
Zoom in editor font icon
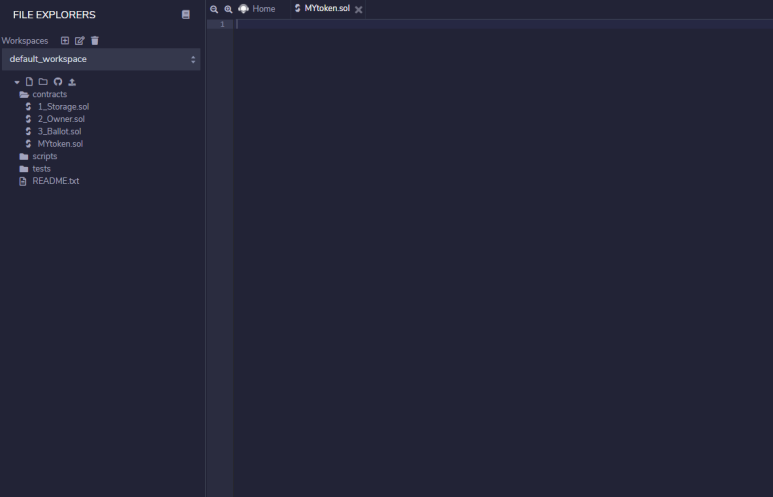(228, 9)
